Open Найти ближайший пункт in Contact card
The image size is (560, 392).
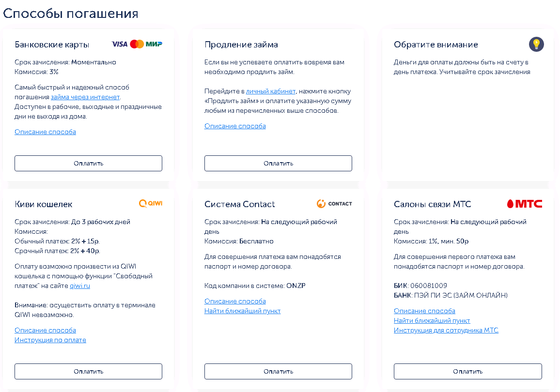(242, 311)
